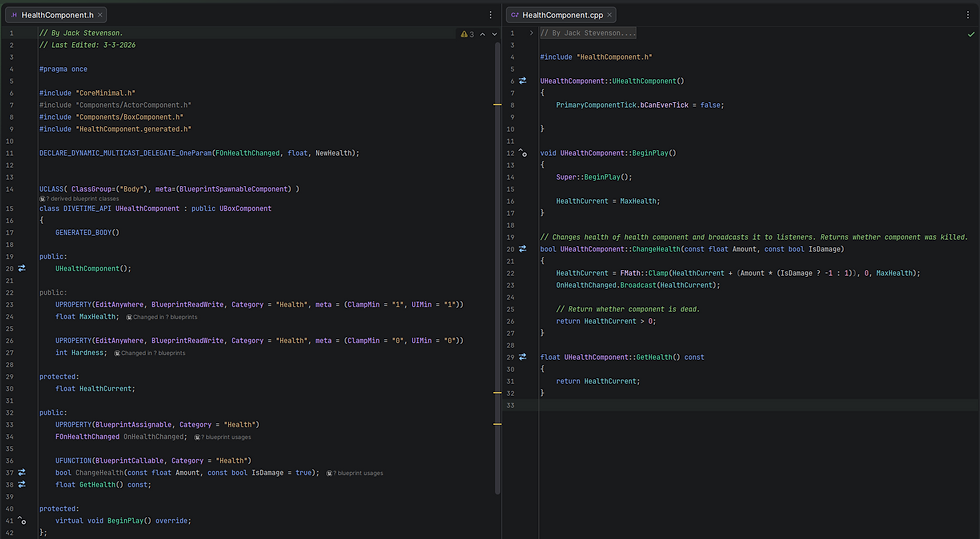Click 'return HealthCurrent;' in GetHealth body
Viewport: 980px width, 539px height.
click(598, 381)
